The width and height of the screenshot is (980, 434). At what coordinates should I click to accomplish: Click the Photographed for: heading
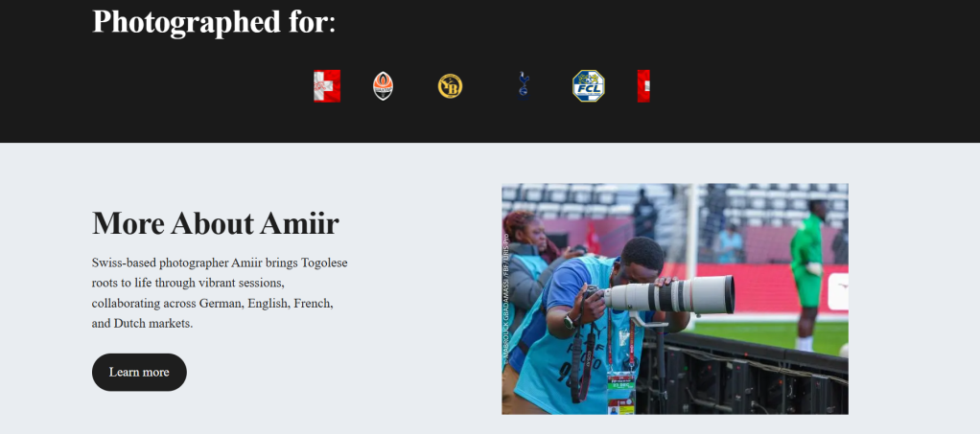coord(215,21)
